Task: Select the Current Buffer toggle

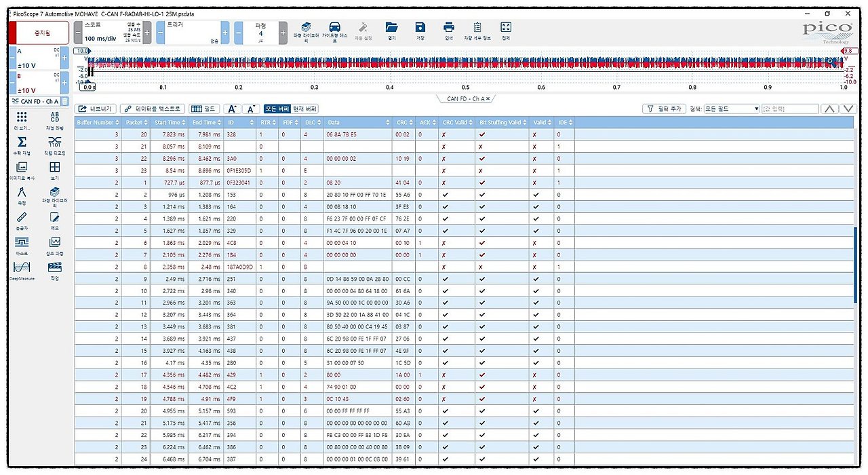Action: (305, 109)
